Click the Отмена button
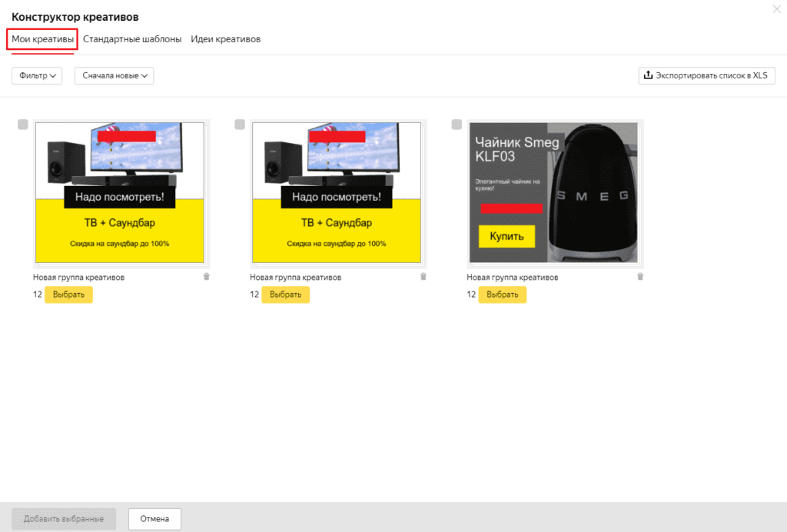Image resolution: width=787 pixels, height=532 pixels. pyautogui.click(x=154, y=519)
